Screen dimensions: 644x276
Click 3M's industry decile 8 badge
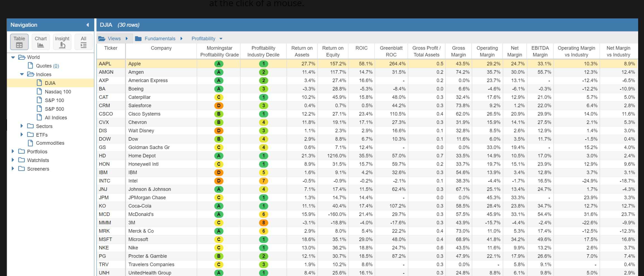point(264,223)
